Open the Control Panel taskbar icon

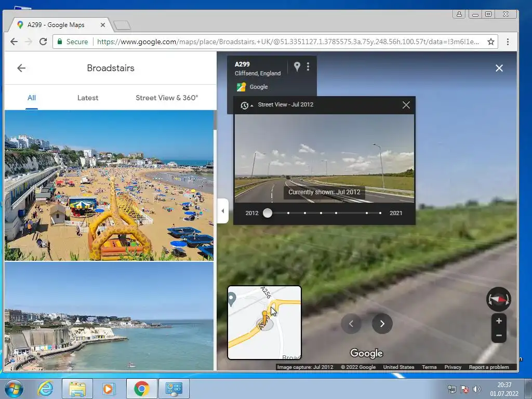174,389
